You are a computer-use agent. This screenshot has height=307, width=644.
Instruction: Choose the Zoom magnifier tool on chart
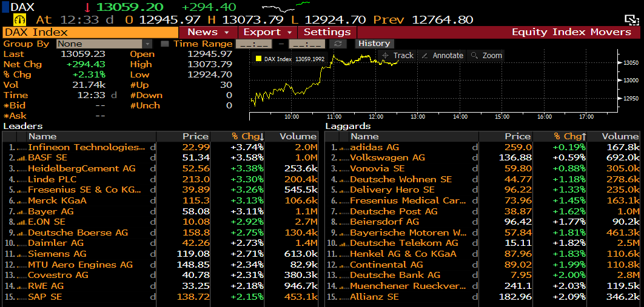[x=486, y=55]
